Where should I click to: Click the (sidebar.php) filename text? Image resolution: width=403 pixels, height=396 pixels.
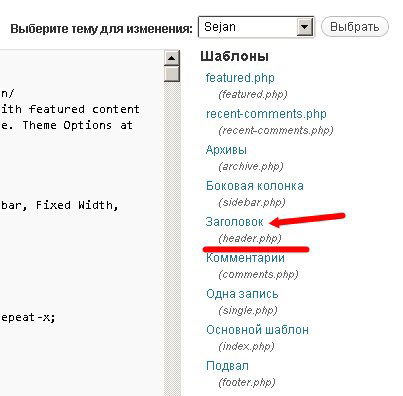[x=252, y=202]
